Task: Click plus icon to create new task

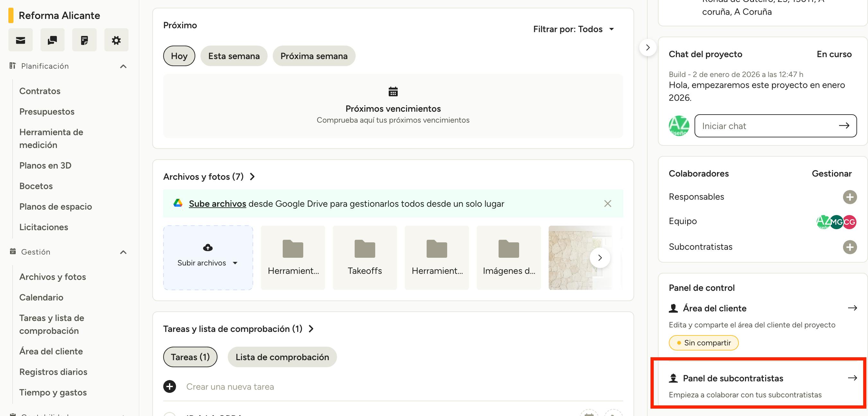Action: click(170, 386)
